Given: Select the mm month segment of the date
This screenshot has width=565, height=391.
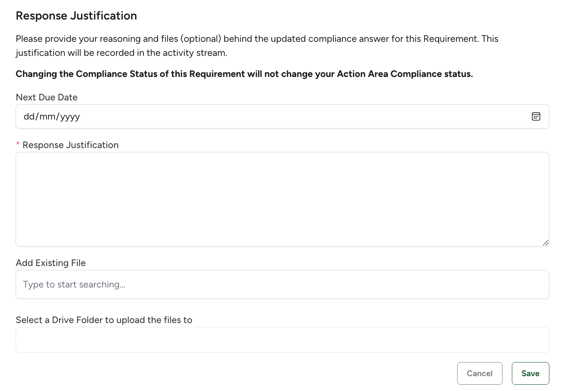Looking at the screenshot, I should click(48, 116).
